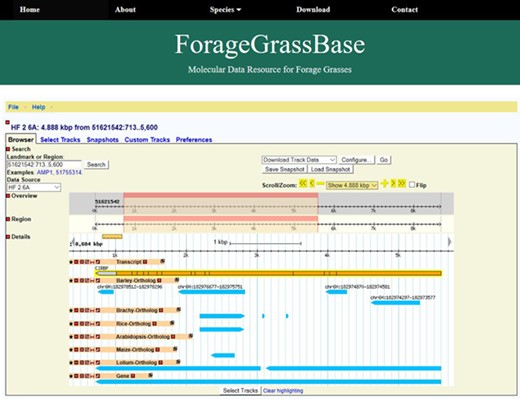Click pop-out arrow icon on Gene track
The width and height of the screenshot is (520, 399).
98,376
